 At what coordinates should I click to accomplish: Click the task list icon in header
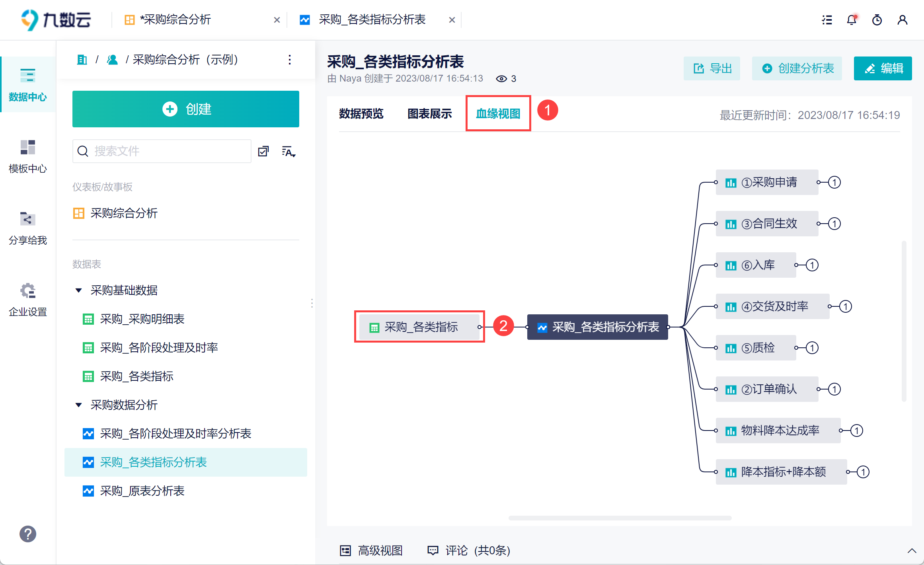[x=827, y=20]
